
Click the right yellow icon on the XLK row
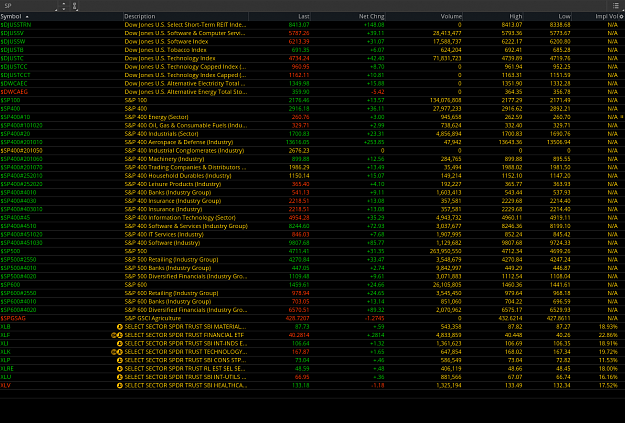click(120, 352)
